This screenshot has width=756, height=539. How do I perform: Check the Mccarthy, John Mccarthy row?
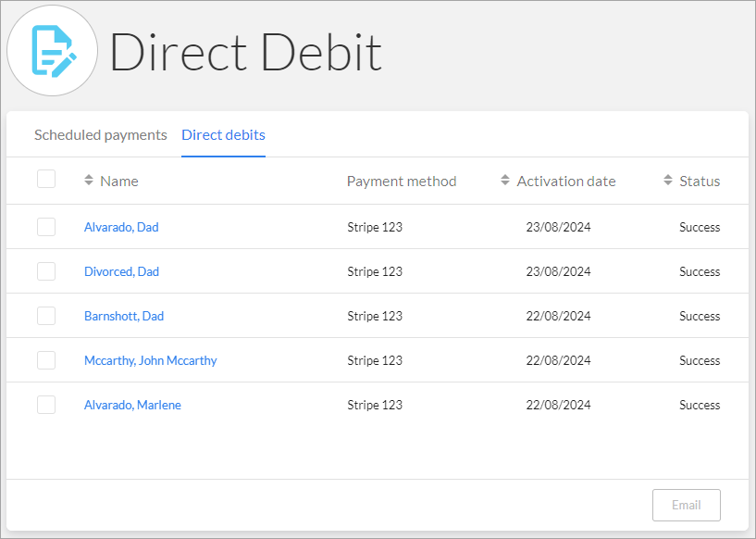coord(46,360)
